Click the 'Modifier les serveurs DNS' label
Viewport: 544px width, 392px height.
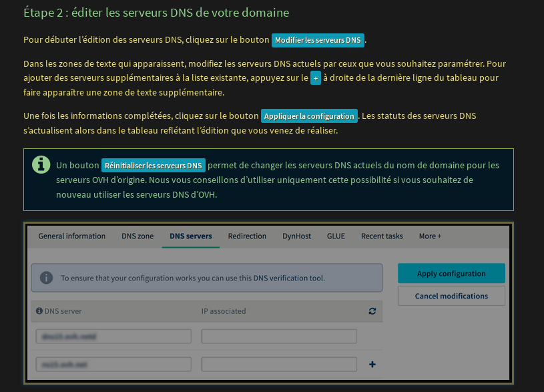318,40
